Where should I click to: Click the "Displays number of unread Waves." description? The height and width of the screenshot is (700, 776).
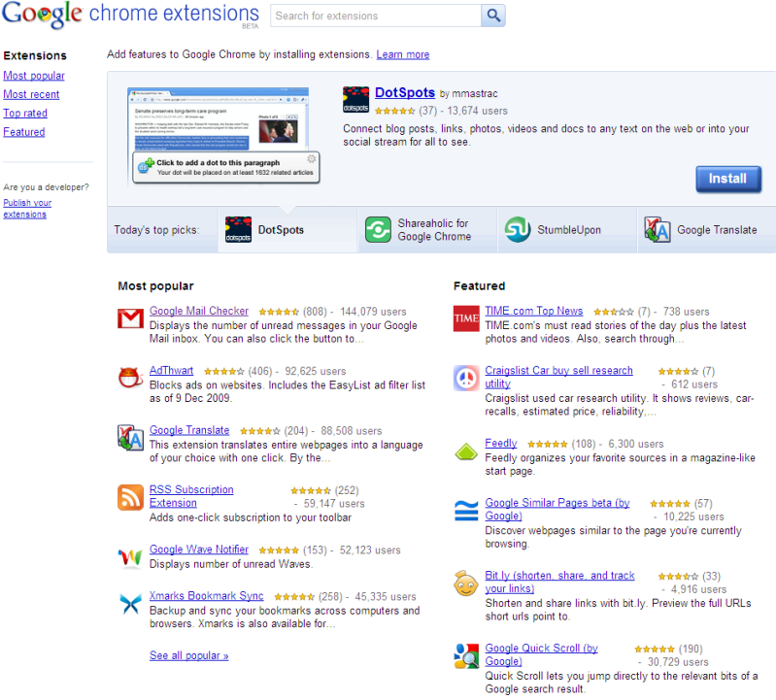tap(231, 564)
